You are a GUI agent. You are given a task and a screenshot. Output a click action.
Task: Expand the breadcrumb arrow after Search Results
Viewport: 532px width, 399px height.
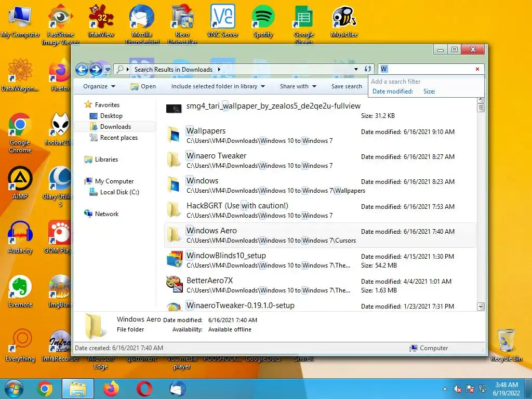pos(219,69)
